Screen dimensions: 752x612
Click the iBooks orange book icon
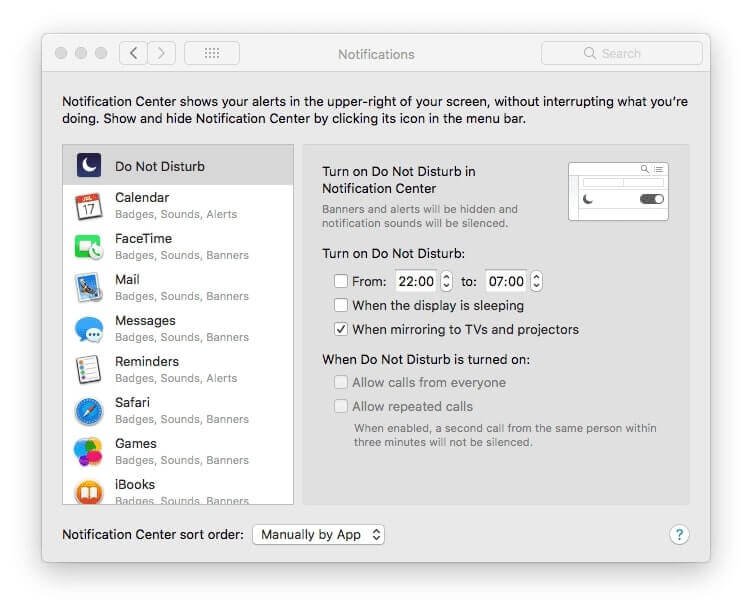point(89,492)
